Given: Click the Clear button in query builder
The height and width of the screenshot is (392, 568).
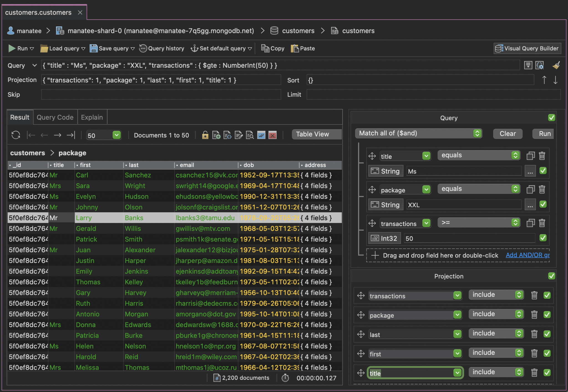Looking at the screenshot, I should [x=508, y=134].
